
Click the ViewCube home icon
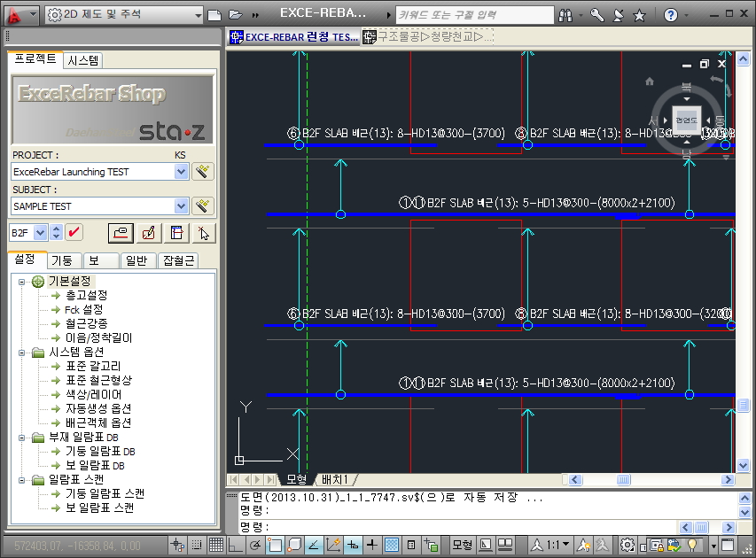click(x=650, y=81)
